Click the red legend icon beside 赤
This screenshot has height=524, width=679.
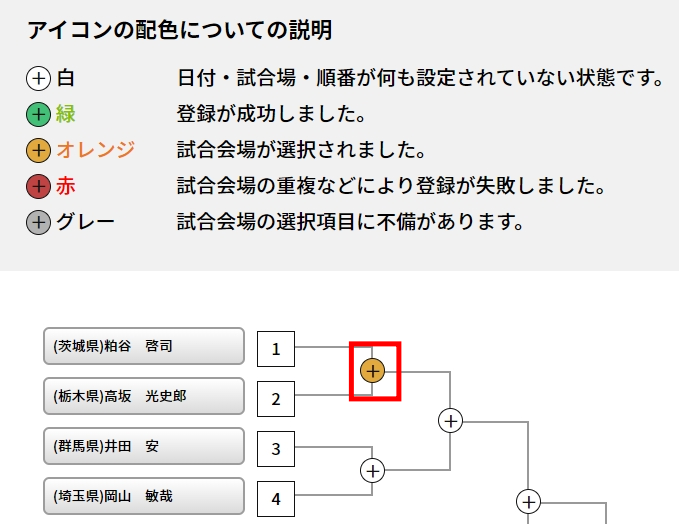(38, 187)
